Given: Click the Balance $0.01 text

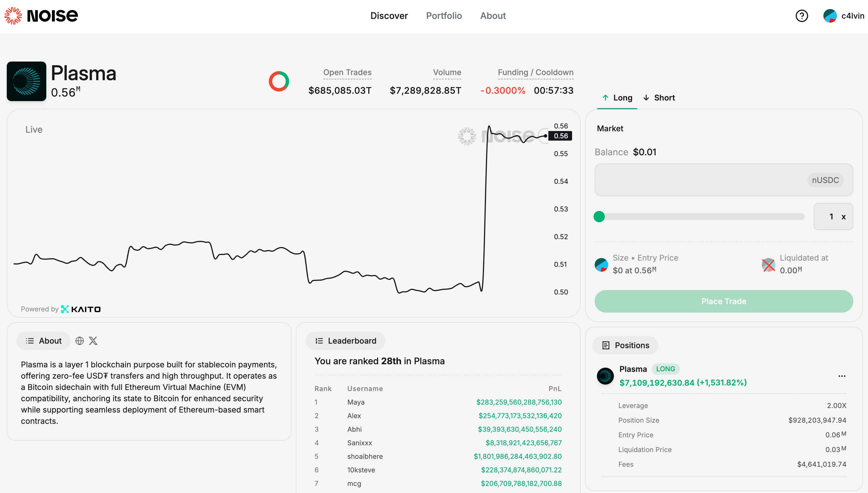Looking at the screenshot, I should coord(625,152).
